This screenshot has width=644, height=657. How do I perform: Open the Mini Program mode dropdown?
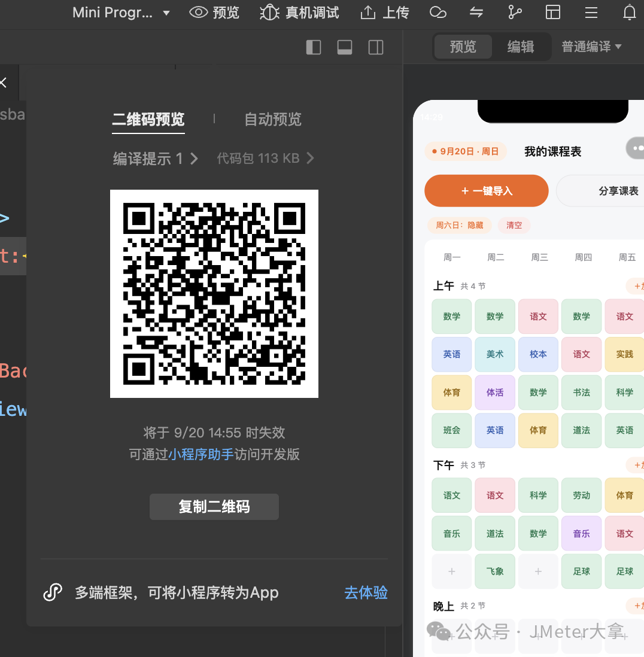121,13
